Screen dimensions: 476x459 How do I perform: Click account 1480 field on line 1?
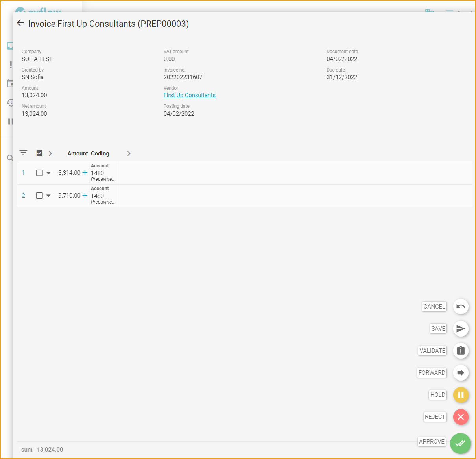(x=98, y=173)
